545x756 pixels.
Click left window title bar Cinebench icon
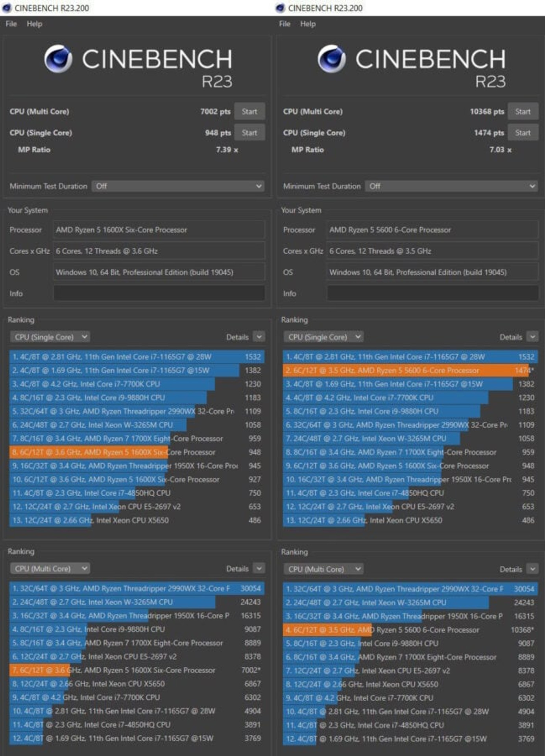coord(7,8)
